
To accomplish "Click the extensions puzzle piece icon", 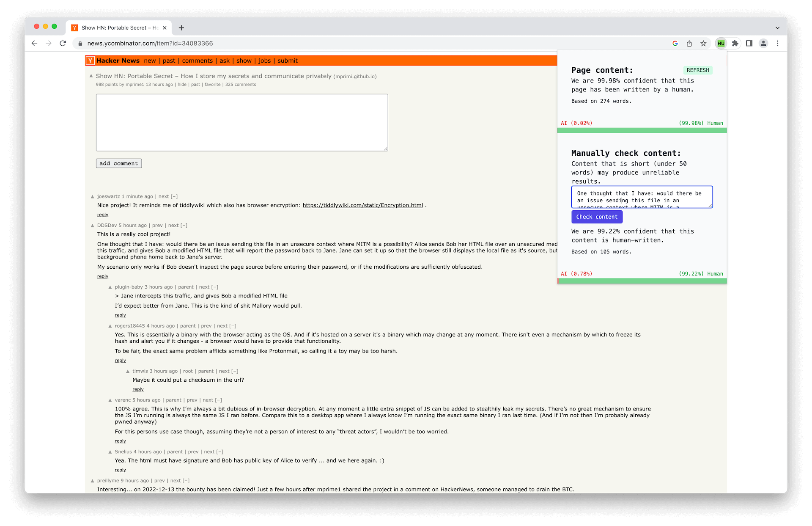I will (735, 43).
